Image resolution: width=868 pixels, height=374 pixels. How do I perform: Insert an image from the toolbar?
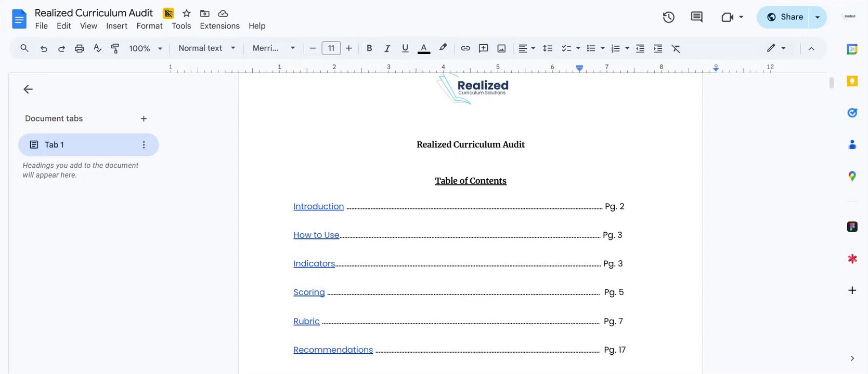(x=501, y=48)
